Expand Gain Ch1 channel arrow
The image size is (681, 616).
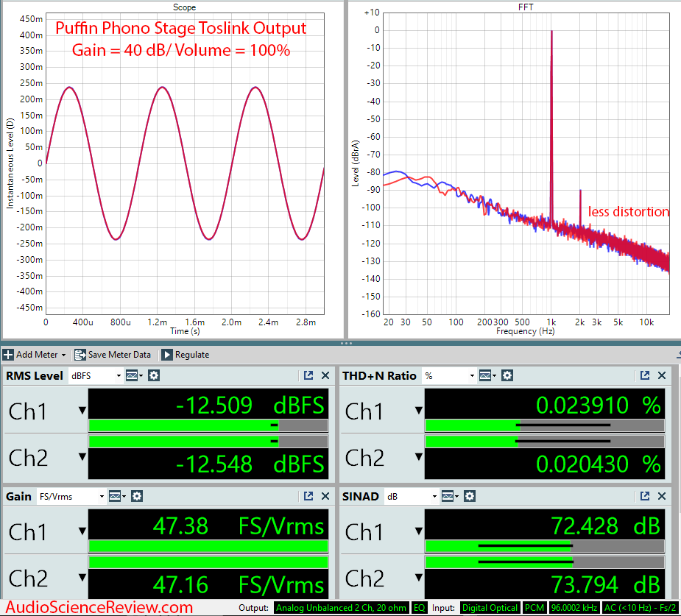[82, 531]
